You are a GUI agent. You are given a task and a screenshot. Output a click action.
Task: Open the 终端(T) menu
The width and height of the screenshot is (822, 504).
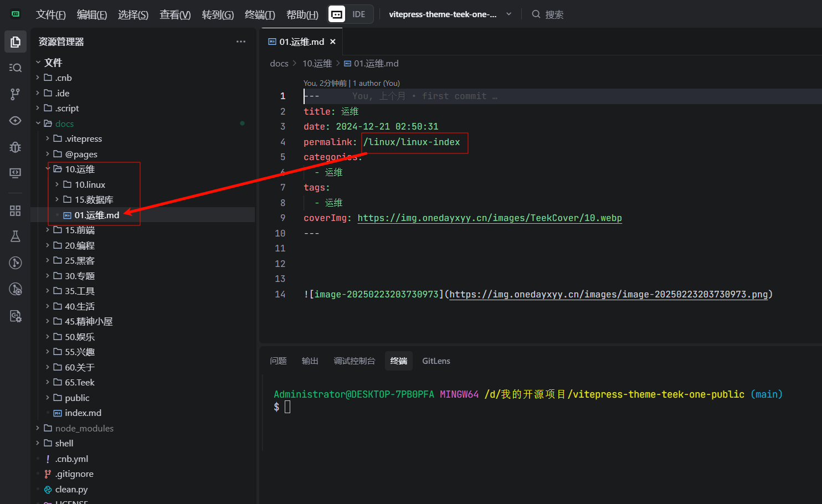[x=260, y=14]
